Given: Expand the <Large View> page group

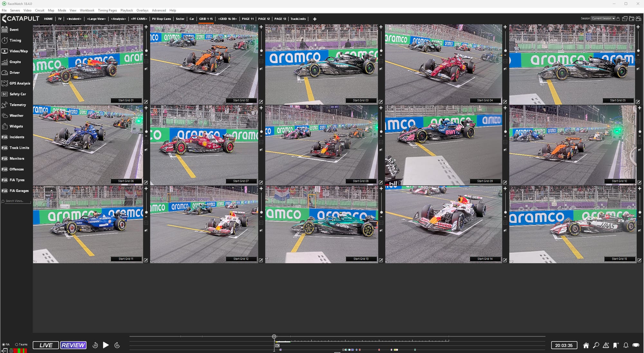Looking at the screenshot, I should 96,19.
